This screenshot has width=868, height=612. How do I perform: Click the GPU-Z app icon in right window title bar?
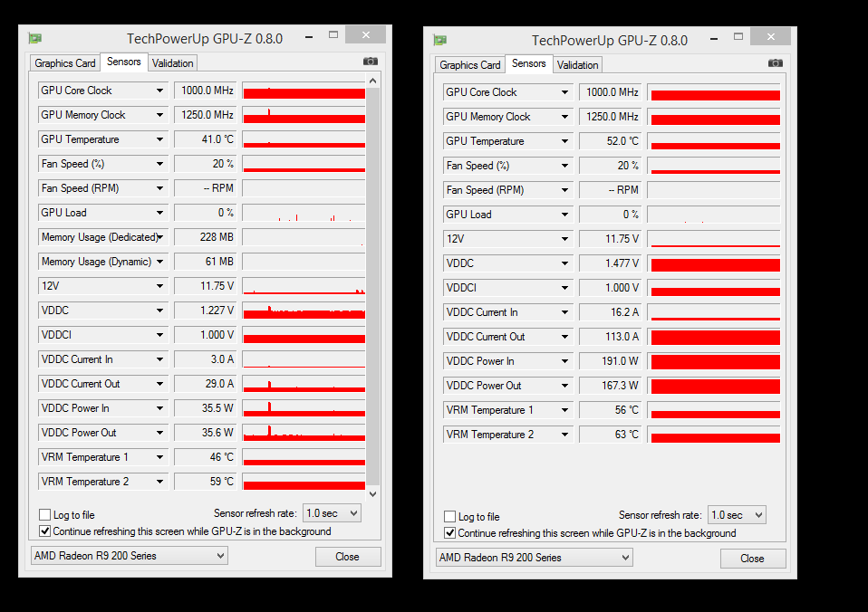440,40
